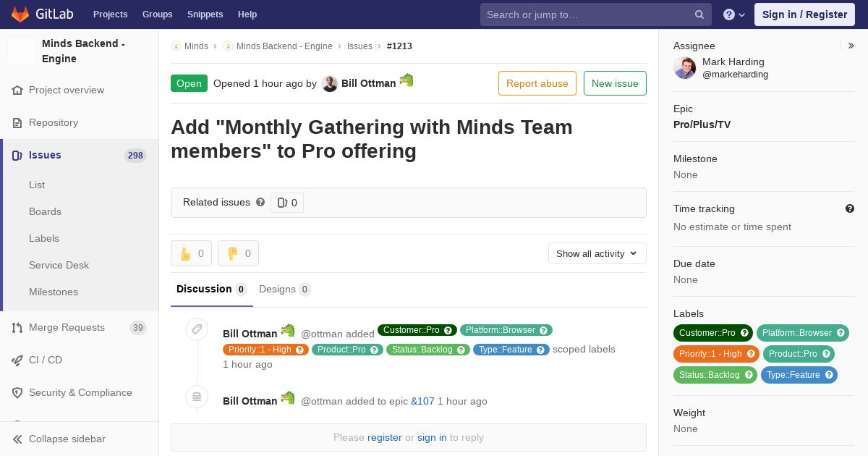Click the Minds Backend - Engine project title
The height and width of the screenshot is (456, 868).
click(x=83, y=51)
